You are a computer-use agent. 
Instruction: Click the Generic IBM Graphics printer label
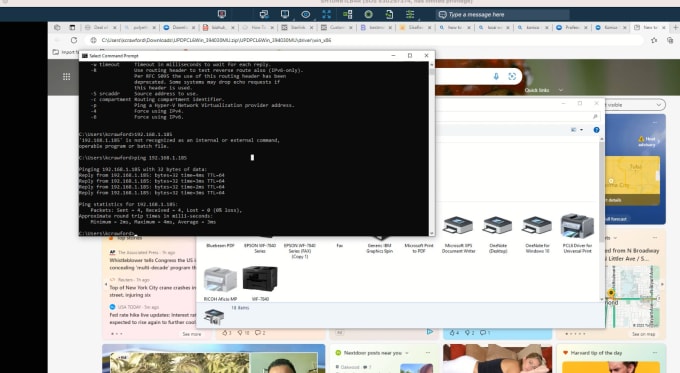379,248
